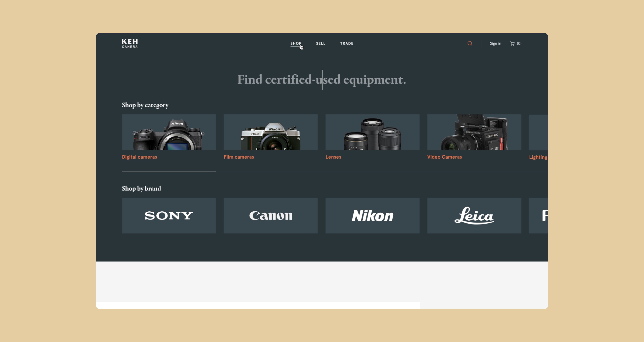Open the SELL menu item
The image size is (644, 342).
pos(321,43)
